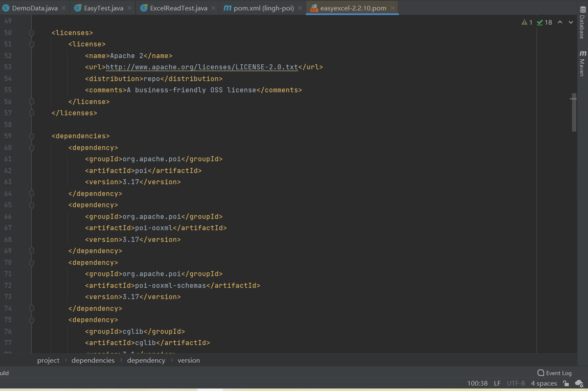Screen dimensions: 588x391
Task: Go to previous highlighted error arrow
Action: pyautogui.click(x=560, y=22)
